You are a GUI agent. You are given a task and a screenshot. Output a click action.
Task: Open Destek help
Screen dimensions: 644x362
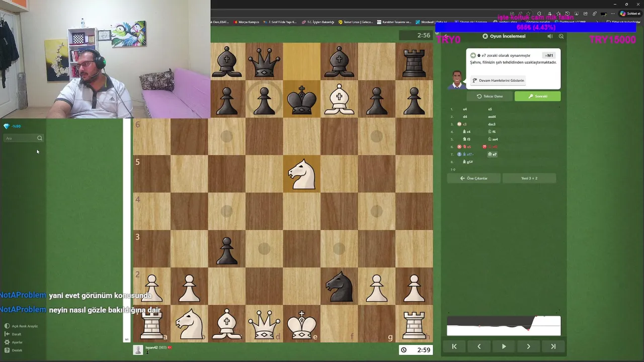click(x=14, y=350)
